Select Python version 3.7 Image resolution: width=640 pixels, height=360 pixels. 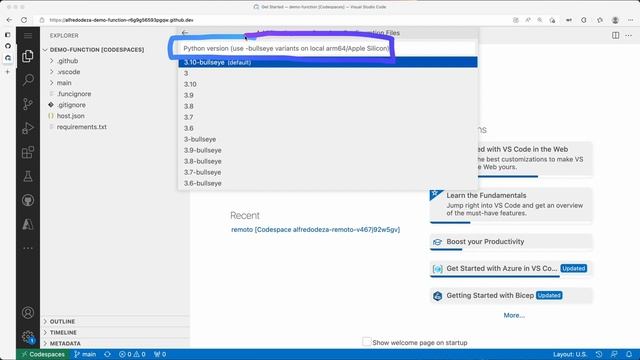[x=328, y=117]
